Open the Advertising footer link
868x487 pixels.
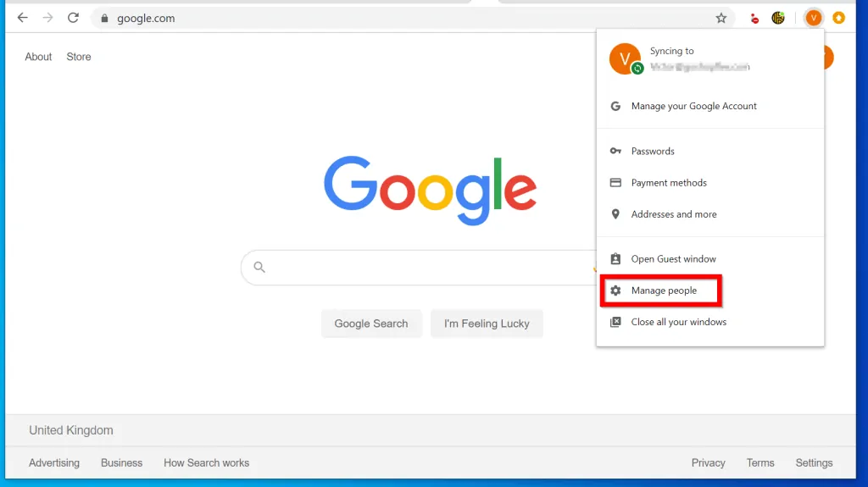(54, 462)
